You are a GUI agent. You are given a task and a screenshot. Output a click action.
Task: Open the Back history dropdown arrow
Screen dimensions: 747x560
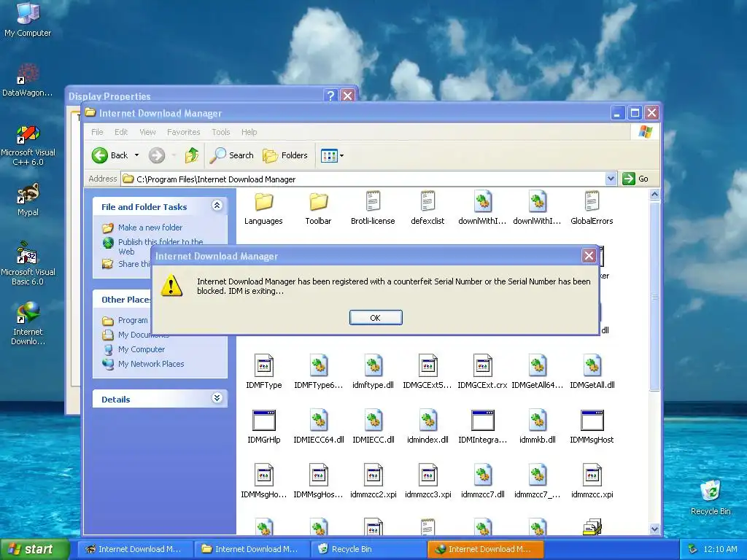coord(136,155)
